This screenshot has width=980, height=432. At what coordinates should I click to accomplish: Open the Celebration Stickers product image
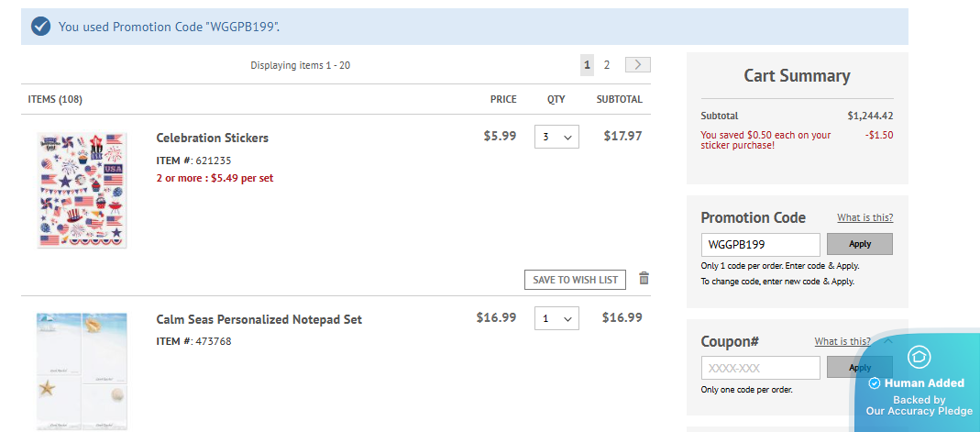pos(83,190)
